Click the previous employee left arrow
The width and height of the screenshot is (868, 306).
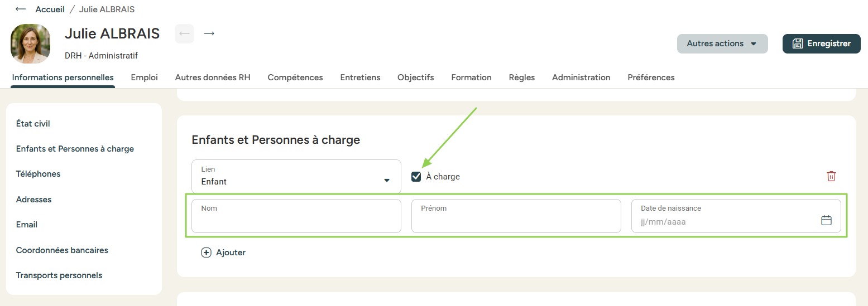[x=184, y=33]
